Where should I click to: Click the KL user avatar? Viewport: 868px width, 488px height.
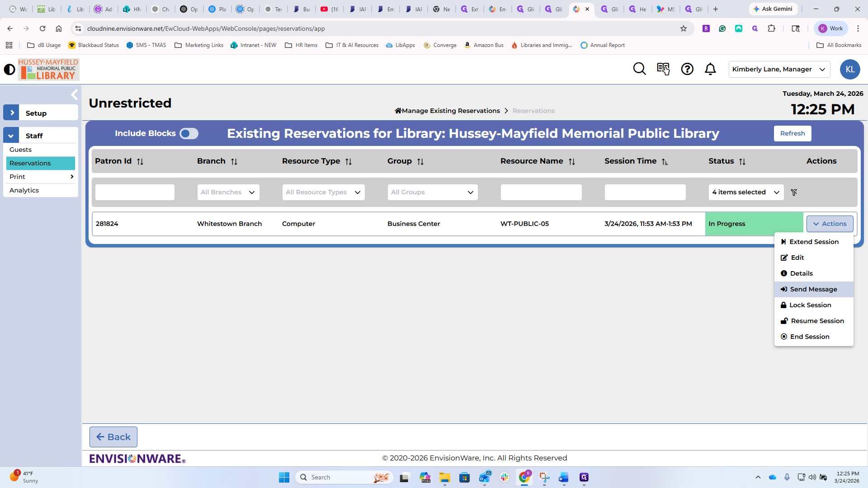pyautogui.click(x=849, y=70)
